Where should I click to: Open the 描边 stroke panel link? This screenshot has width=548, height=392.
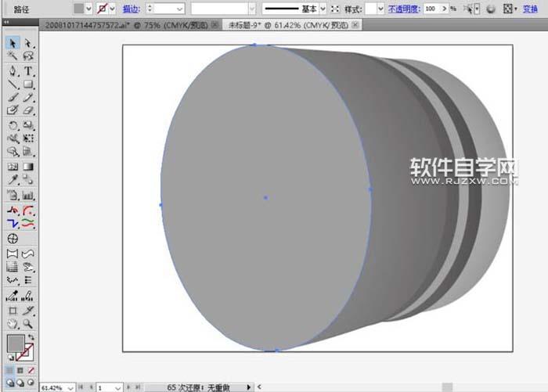(x=132, y=9)
